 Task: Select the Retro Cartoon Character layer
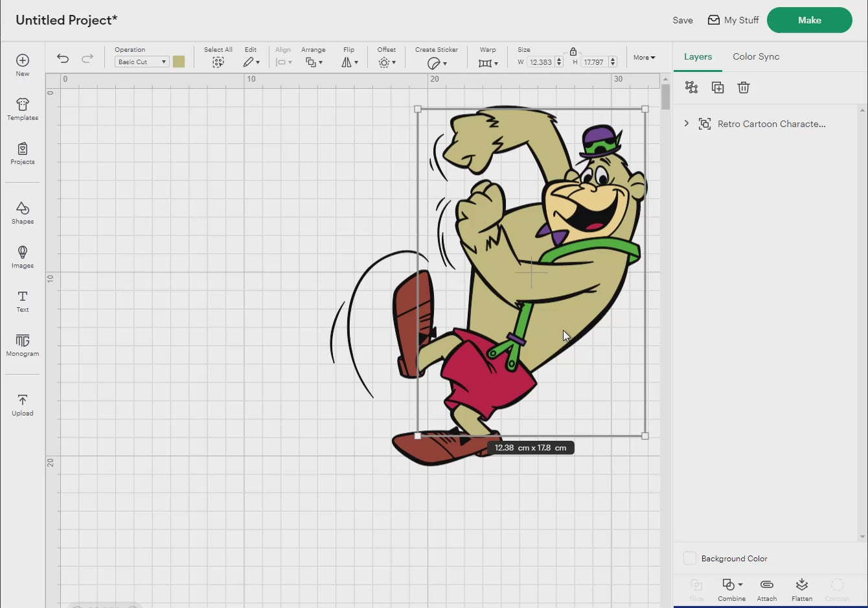point(771,124)
